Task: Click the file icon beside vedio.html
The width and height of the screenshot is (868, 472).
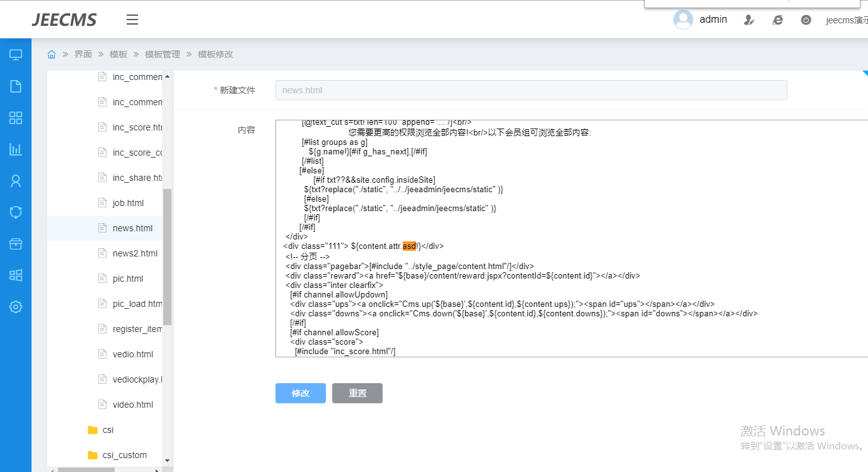Action: point(103,354)
